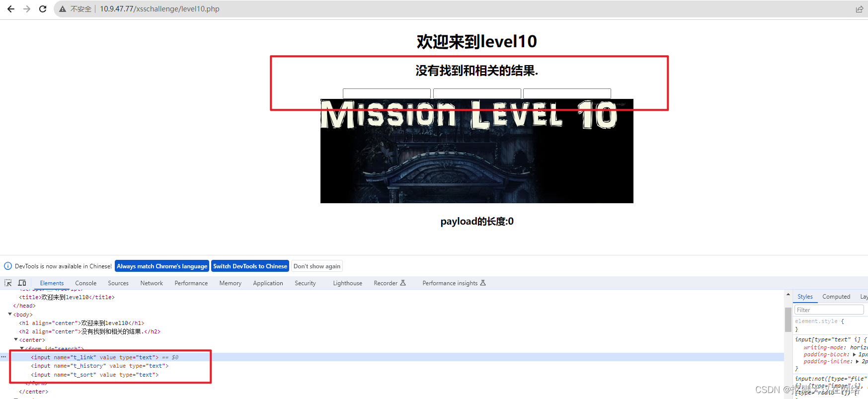
Task: Expand the padding-block property triangle
Action: (854, 354)
